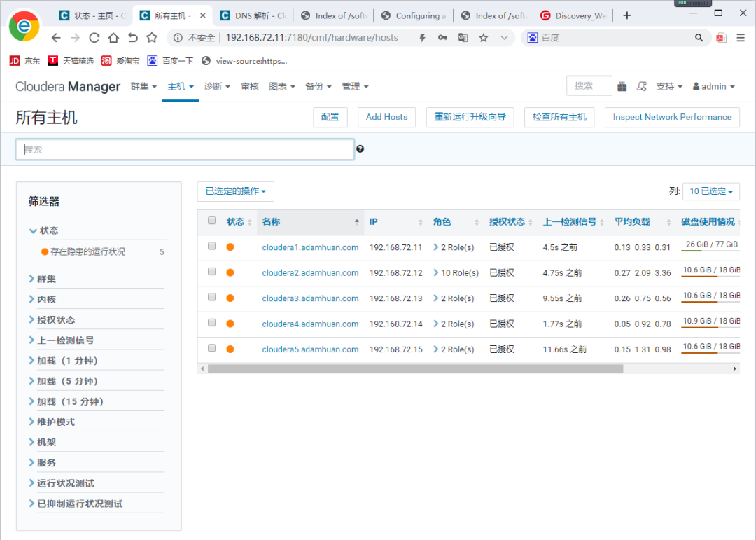Click cloudera1 orange health status dot

230,247
